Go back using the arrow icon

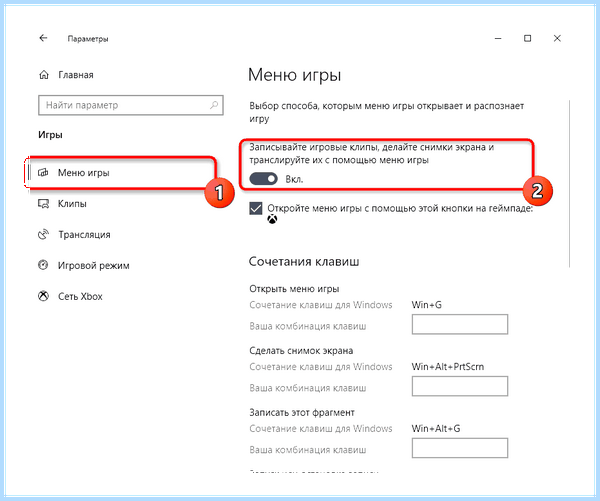[x=43, y=38]
